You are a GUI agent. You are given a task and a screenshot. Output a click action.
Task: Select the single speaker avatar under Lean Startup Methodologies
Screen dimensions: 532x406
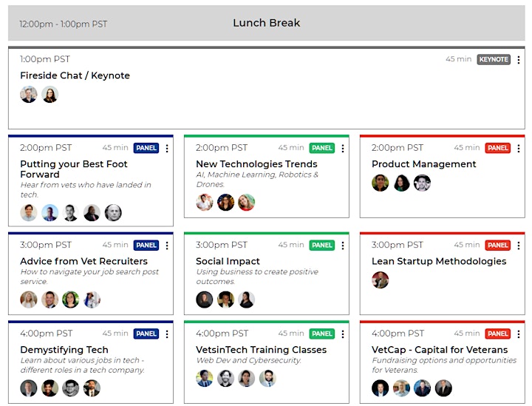pos(380,280)
